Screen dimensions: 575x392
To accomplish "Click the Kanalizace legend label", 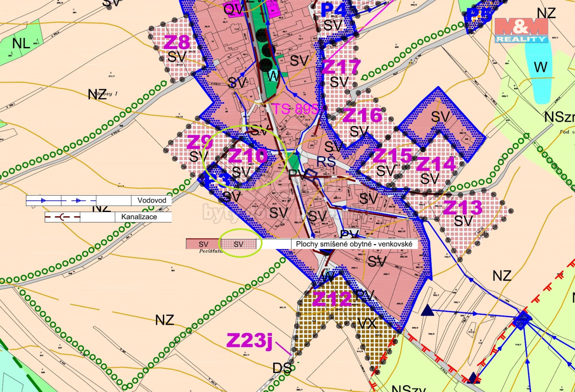I will (x=139, y=217).
